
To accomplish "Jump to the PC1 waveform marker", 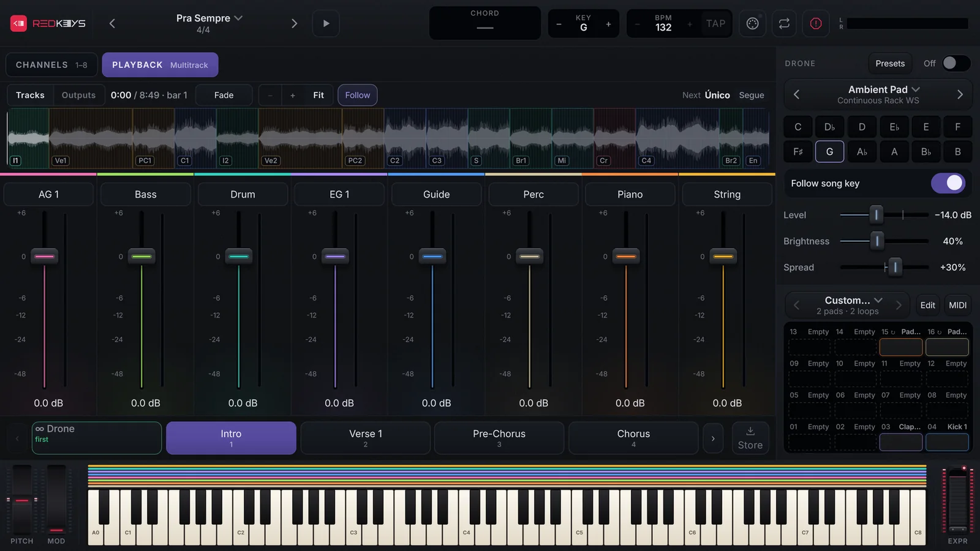I will point(145,160).
